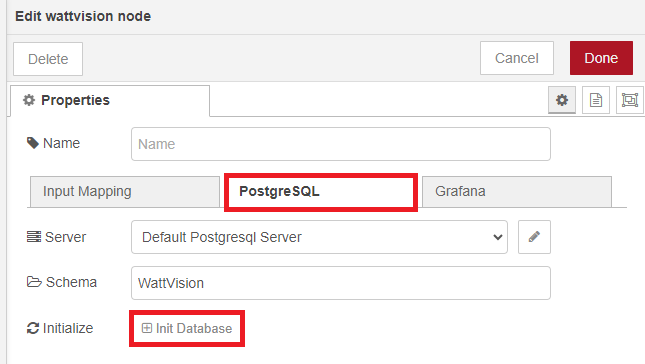645x364 pixels.
Task: Open node appearance settings icon
Action: 629,100
